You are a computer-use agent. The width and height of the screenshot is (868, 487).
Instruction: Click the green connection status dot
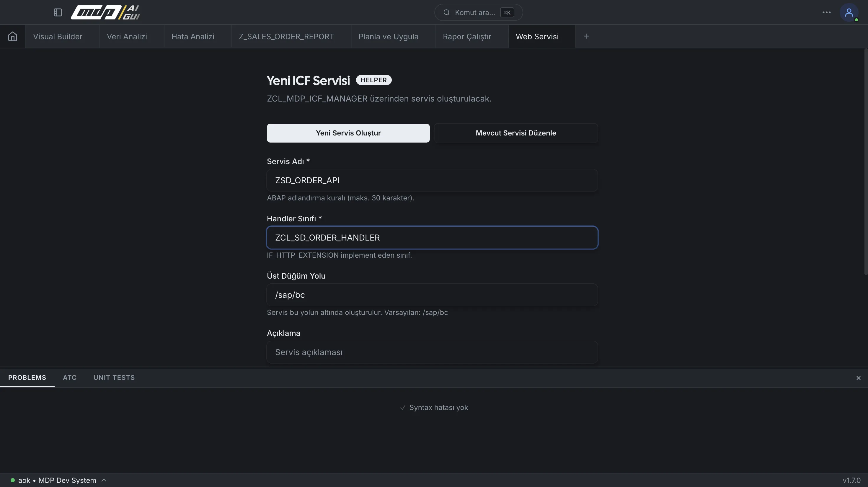[x=12, y=480]
